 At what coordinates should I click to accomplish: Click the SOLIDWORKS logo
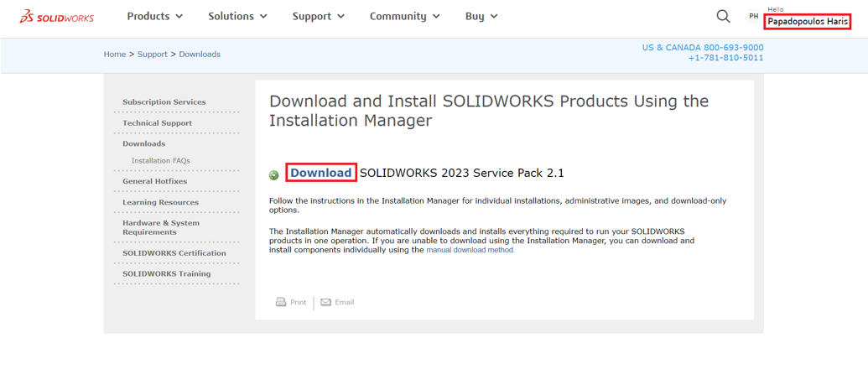click(57, 17)
